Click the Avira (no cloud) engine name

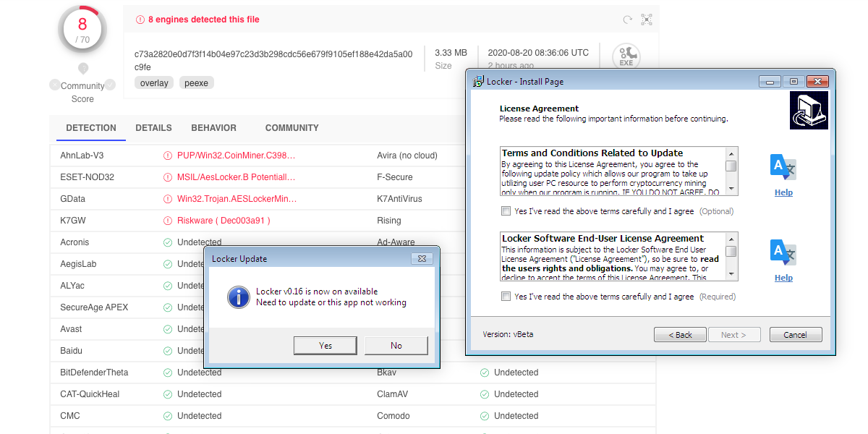(x=407, y=156)
